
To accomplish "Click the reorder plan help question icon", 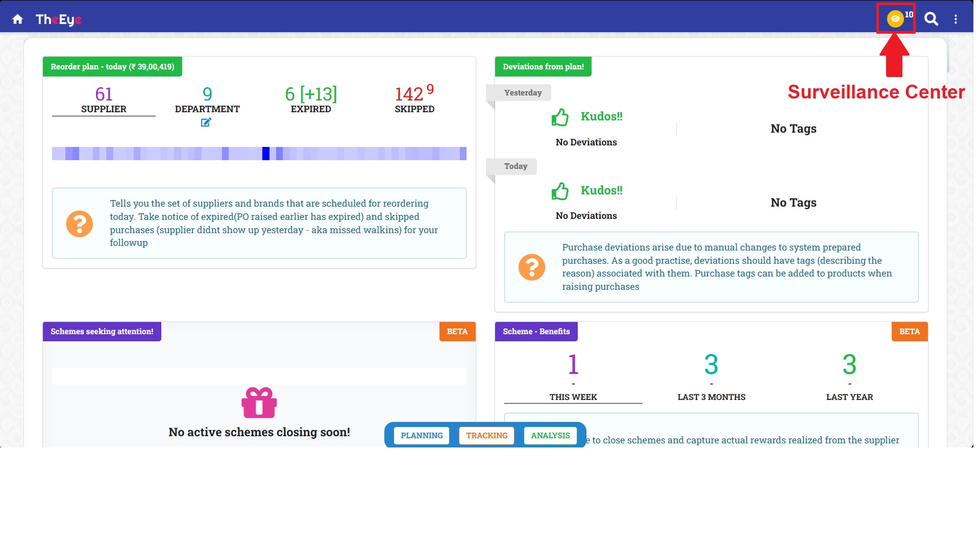I will [80, 223].
